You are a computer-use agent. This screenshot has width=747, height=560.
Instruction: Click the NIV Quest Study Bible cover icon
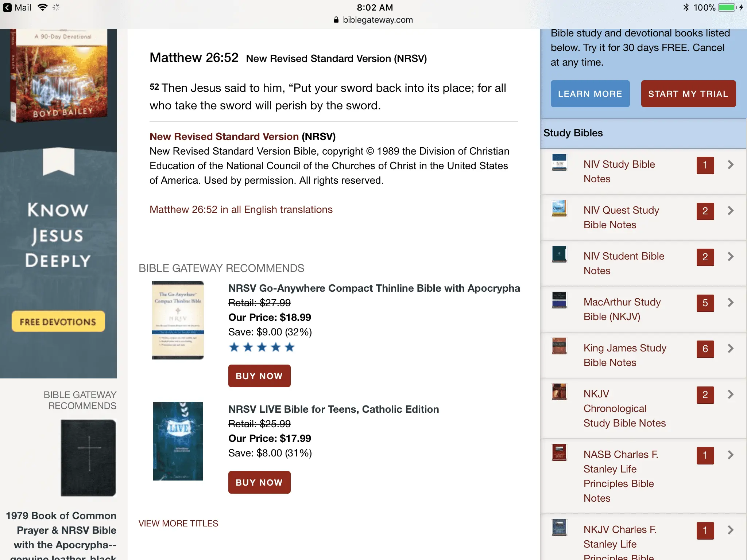click(x=559, y=208)
